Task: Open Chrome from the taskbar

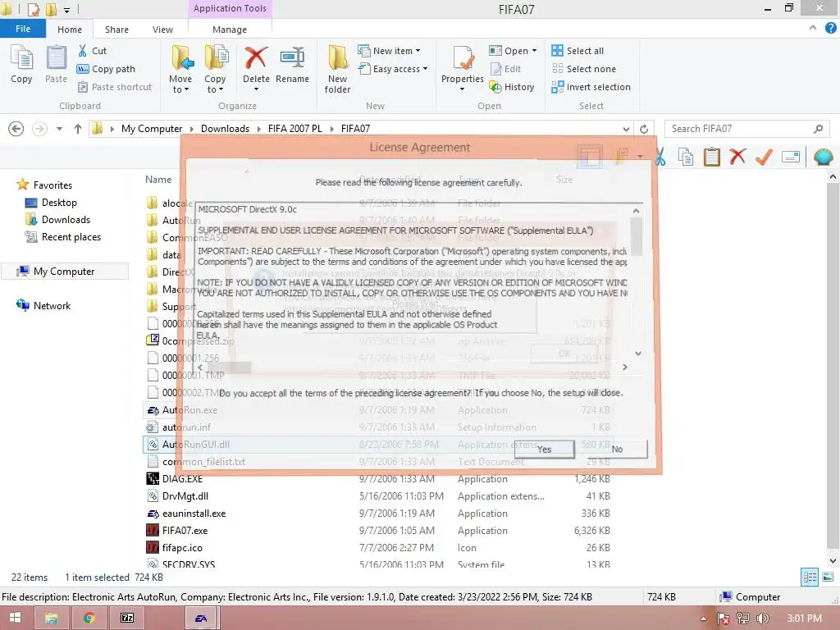Action: click(89, 618)
